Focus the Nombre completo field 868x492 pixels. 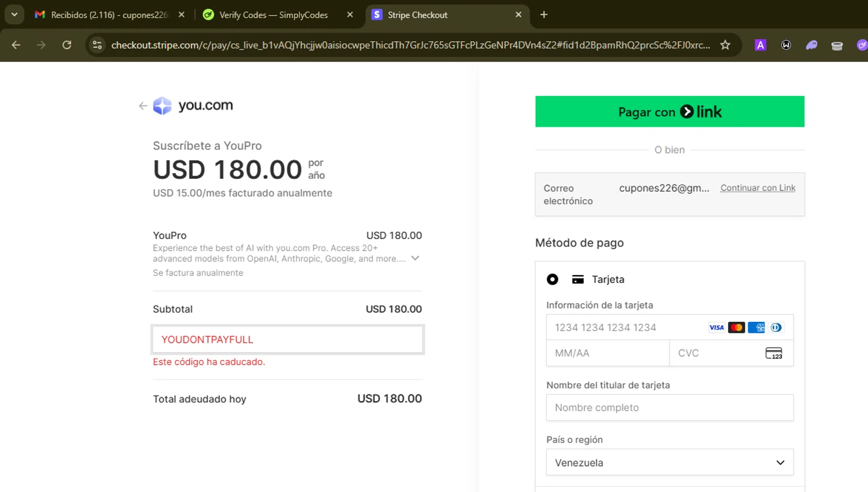(x=670, y=407)
